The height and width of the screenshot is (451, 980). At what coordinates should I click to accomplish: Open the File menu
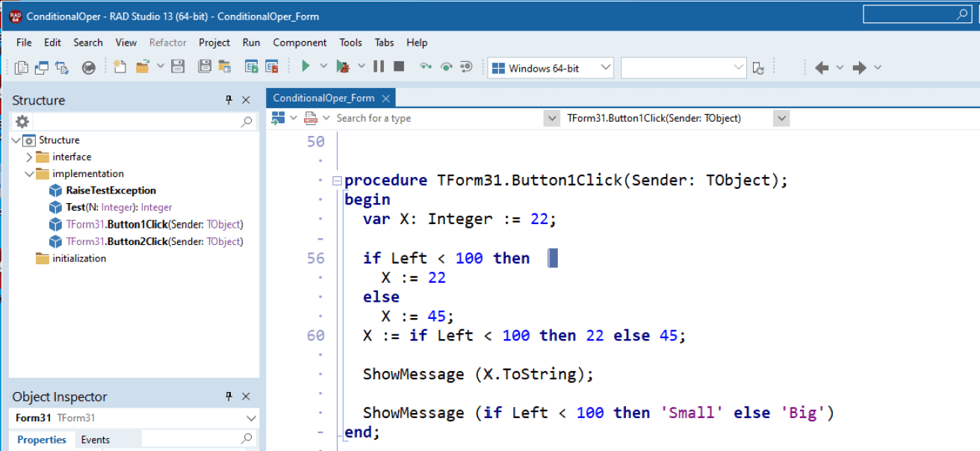pos(24,43)
